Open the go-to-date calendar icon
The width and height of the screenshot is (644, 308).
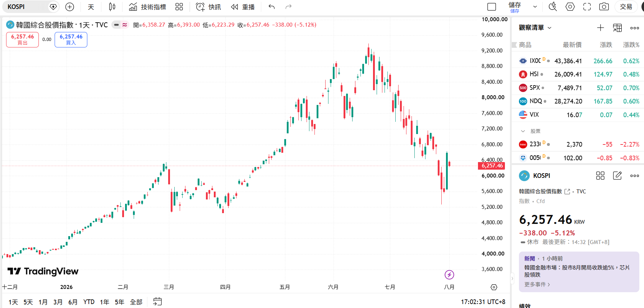157,302
